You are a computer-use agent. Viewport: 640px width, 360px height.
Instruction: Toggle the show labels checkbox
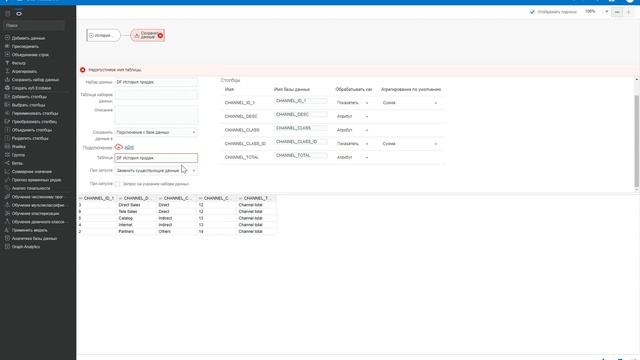pos(532,12)
